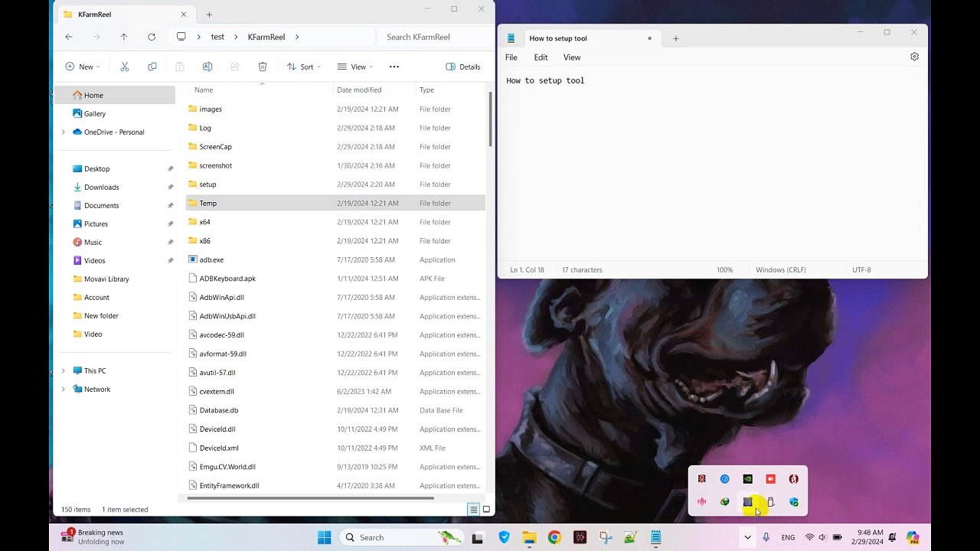Click the test breadcrumb in address bar
This screenshot has height=551, width=980.
point(218,37)
